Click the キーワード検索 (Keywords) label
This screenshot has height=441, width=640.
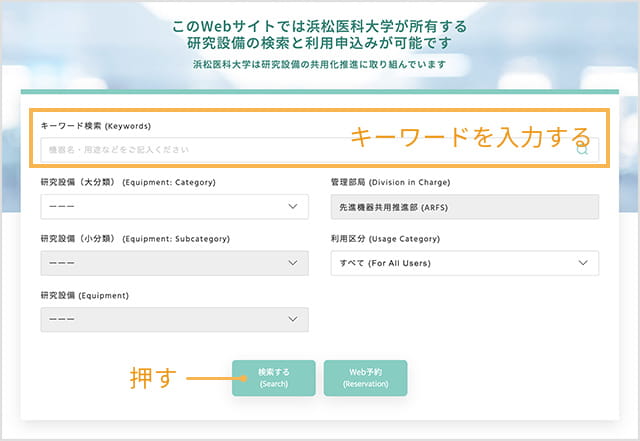(x=96, y=126)
